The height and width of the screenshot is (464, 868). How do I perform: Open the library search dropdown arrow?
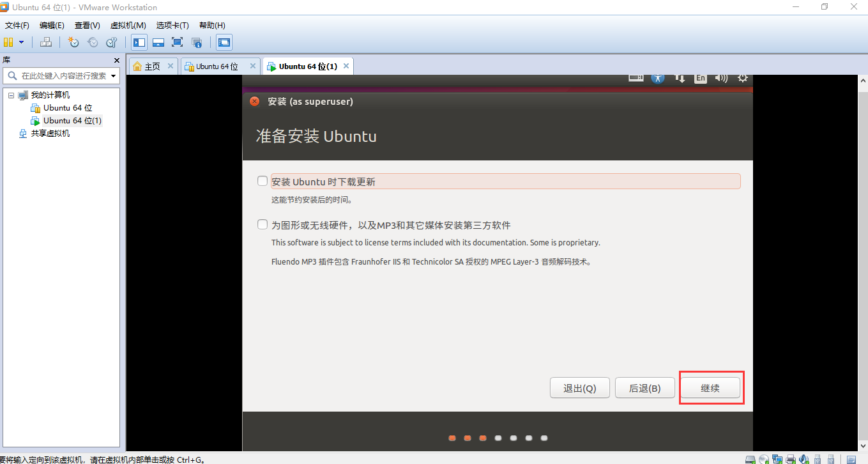coord(114,76)
